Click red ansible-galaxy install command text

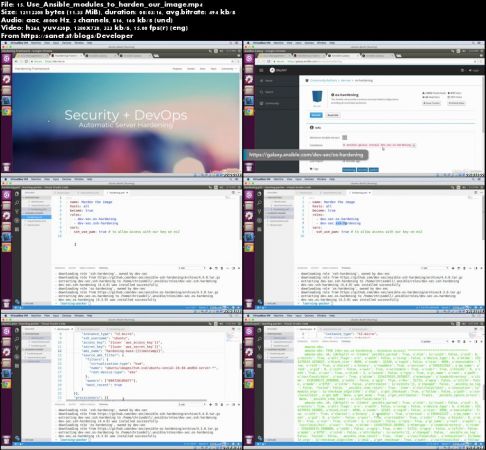tap(378, 145)
